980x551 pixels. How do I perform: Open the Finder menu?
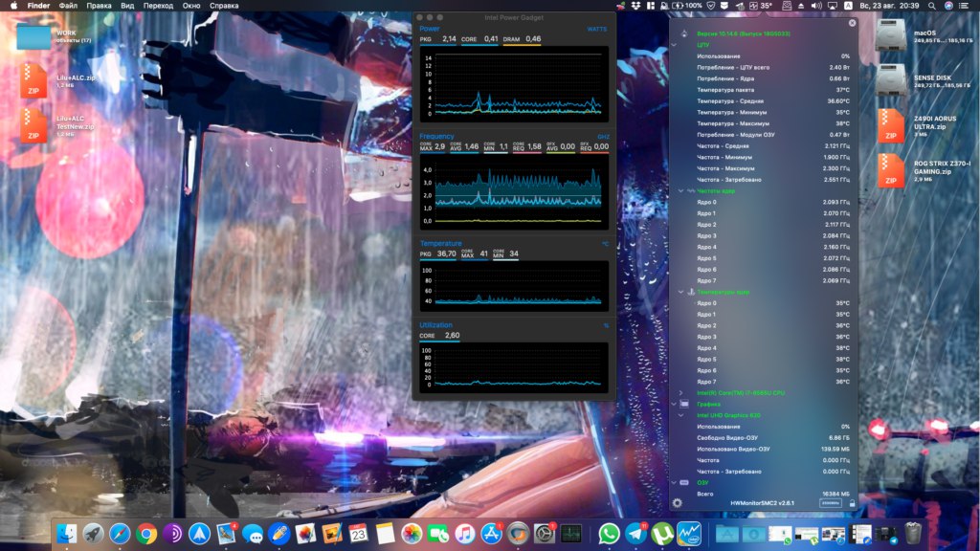(38, 6)
